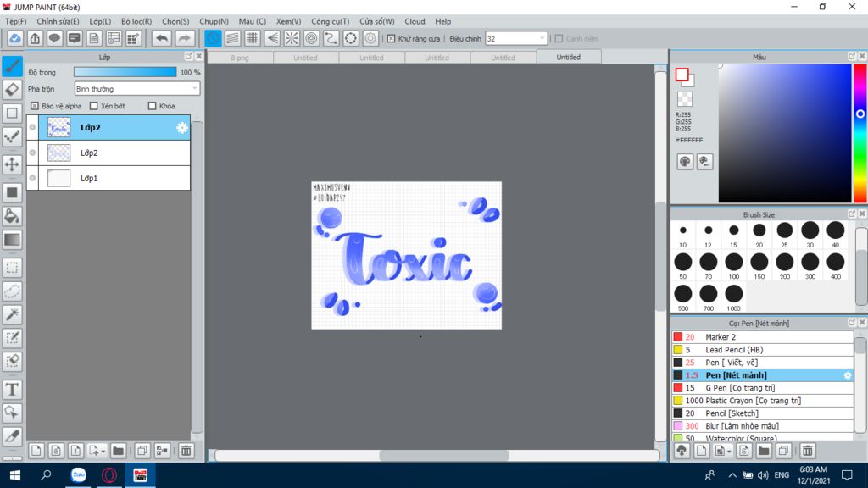Toggle the Khóa checkbox
This screenshot has height=488, width=868.
(x=153, y=106)
